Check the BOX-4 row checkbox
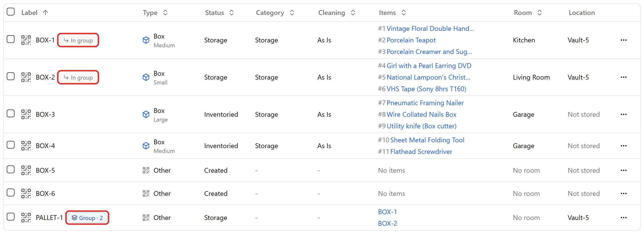644x234 pixels. 10,145
